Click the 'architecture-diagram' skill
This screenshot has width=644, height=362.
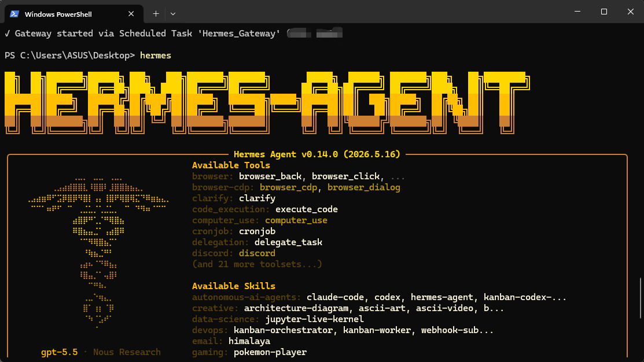click(x=296, y=308)
